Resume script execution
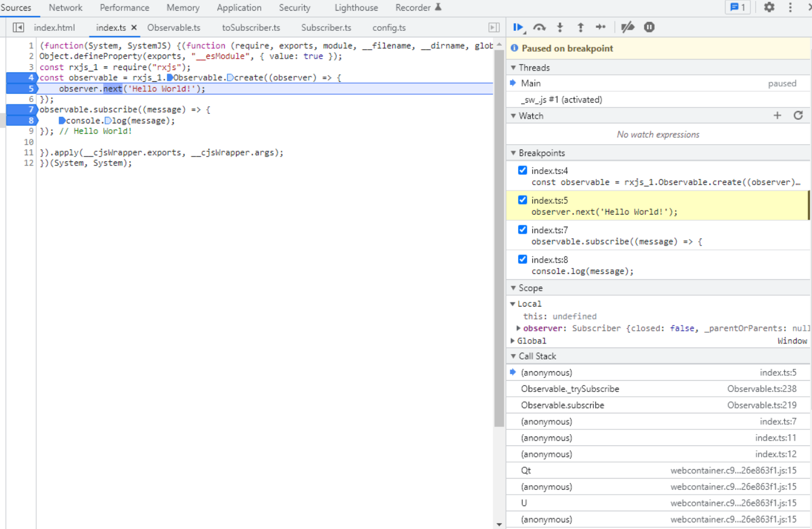 click(x=518, y=27)
